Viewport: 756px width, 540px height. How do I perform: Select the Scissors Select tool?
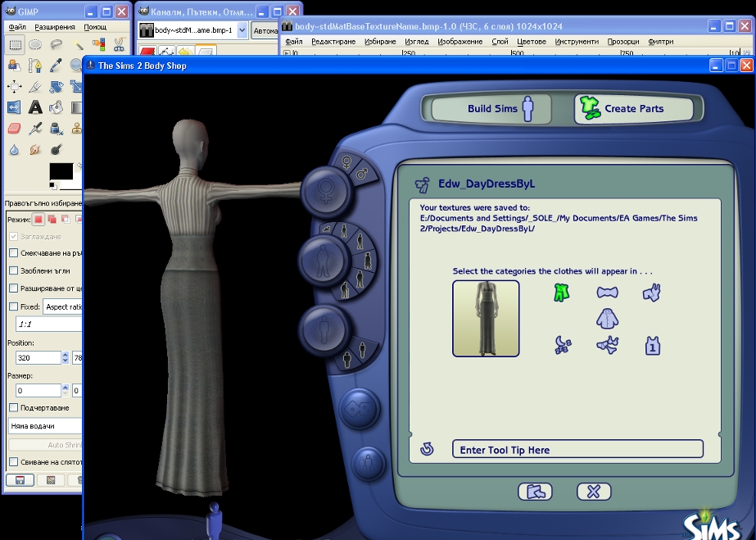[119, 45]
